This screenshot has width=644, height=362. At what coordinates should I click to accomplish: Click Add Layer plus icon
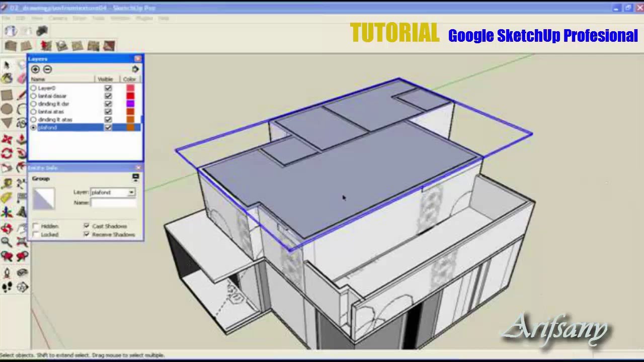[x=35, y=69]
